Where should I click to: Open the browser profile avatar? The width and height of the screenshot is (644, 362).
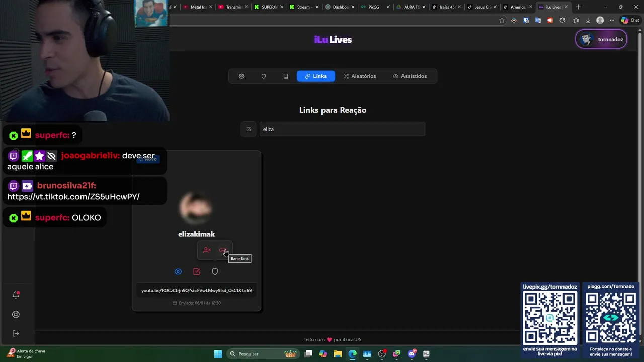[600, 20]
